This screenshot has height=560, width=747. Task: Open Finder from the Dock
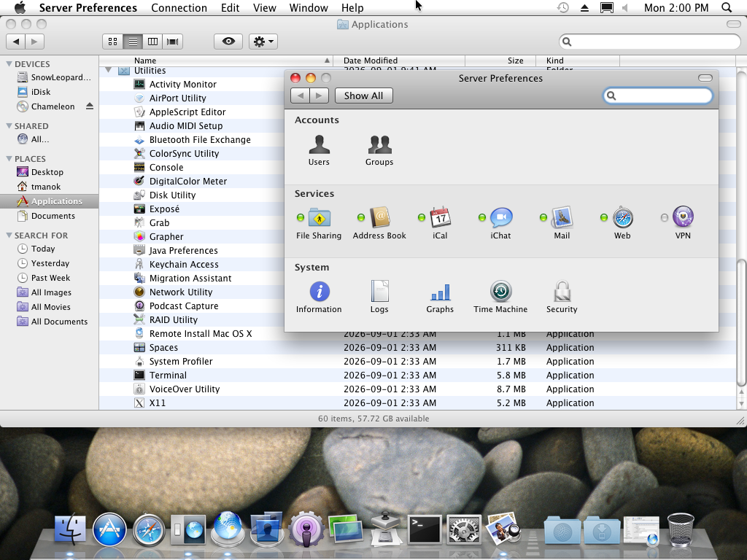click(x=70, y=529)
